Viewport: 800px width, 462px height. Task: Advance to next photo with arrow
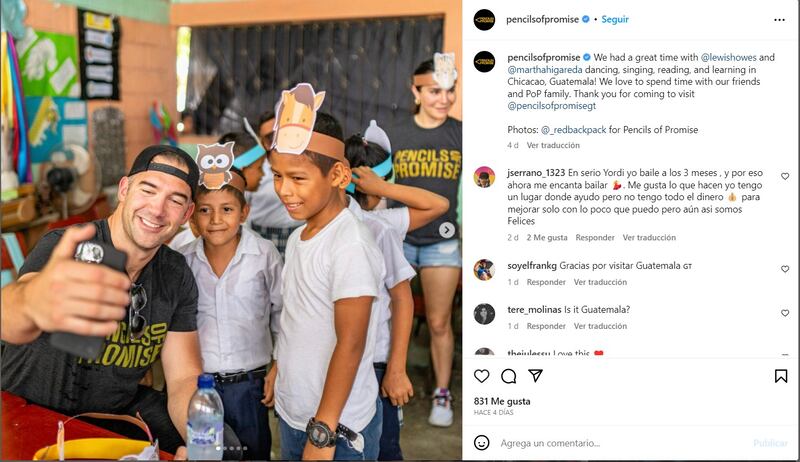[446, 230]
